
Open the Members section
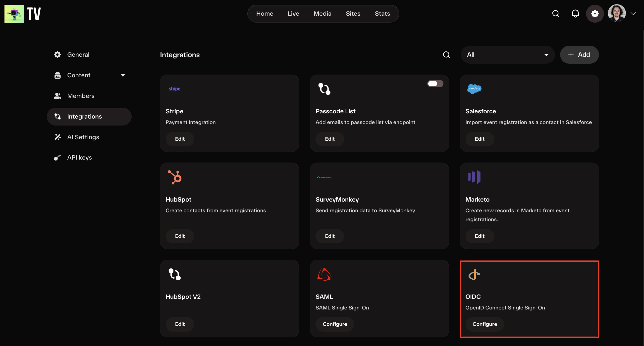coord(89,96)
